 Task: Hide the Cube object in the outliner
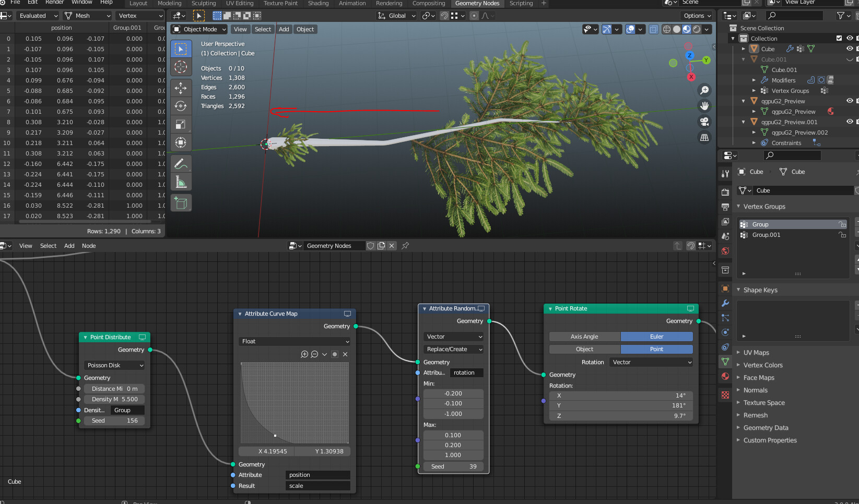click(x=850, y=49)
